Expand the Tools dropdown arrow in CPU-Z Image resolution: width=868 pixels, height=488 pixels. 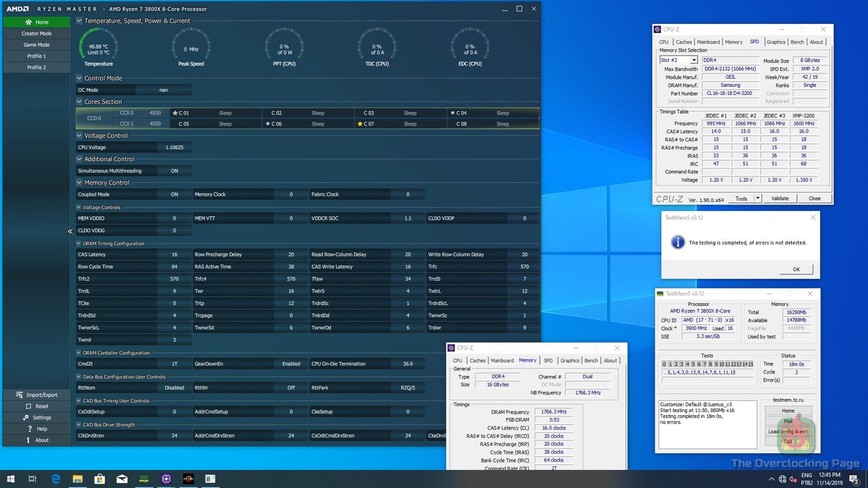pos(758,198)
